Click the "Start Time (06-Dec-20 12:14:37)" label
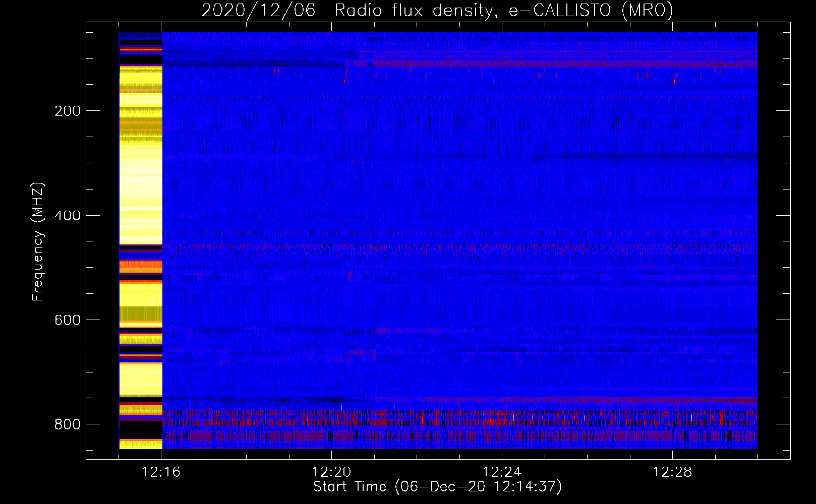 (x=437, y=487)
